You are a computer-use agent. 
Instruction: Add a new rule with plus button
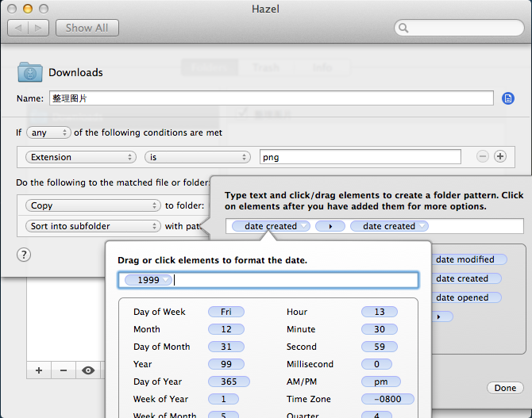coord(39,370)
